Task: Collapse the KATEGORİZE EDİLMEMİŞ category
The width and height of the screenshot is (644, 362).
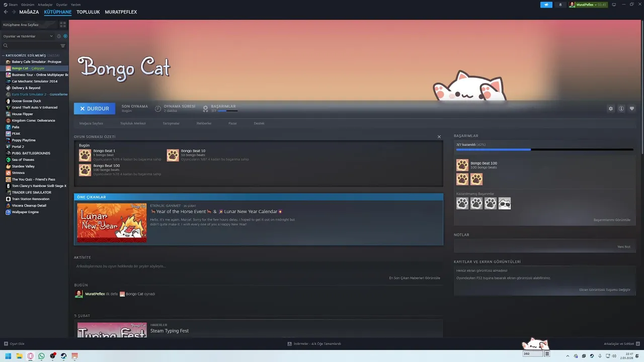Action: [30, 55]
